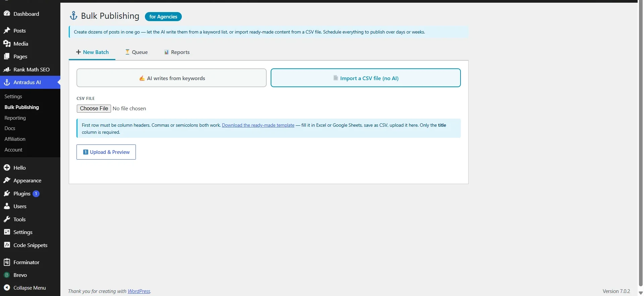644x296 pixels.
Task: Click the Appearance menu label
Action: click(28, 180)
